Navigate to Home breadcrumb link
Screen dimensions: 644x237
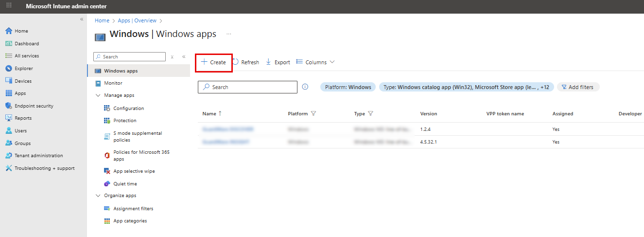(x=102, y=20)
